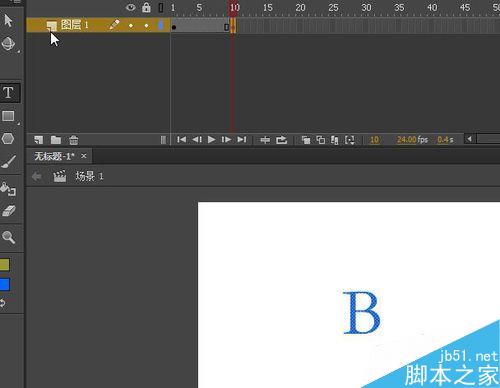Switch to 无标题-1 document tab

click(x=54, y=156)
